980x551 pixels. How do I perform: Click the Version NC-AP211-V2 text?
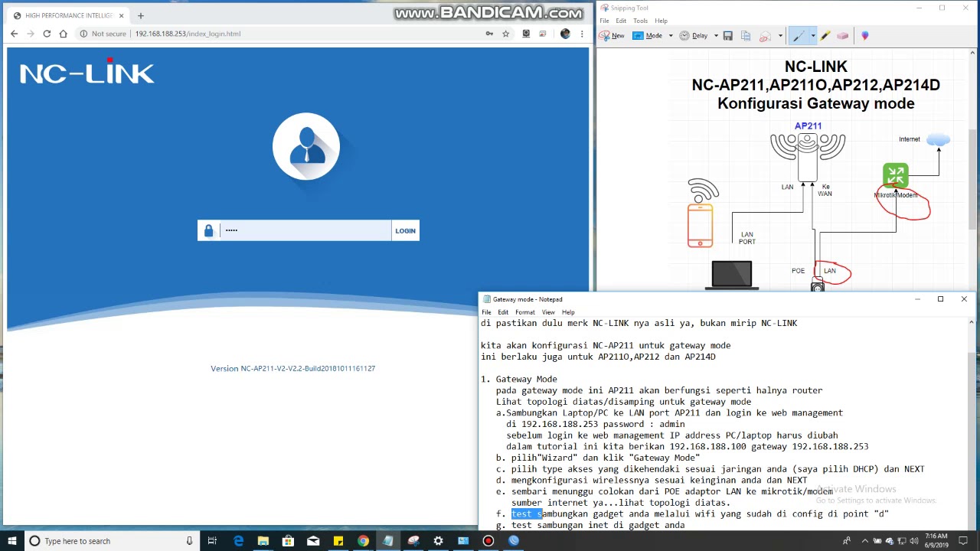292,368
